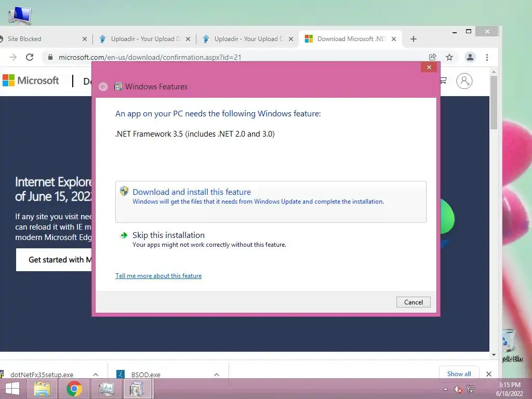Click Show all downloads
Viewport: 532px width, 399px height.
459,374
